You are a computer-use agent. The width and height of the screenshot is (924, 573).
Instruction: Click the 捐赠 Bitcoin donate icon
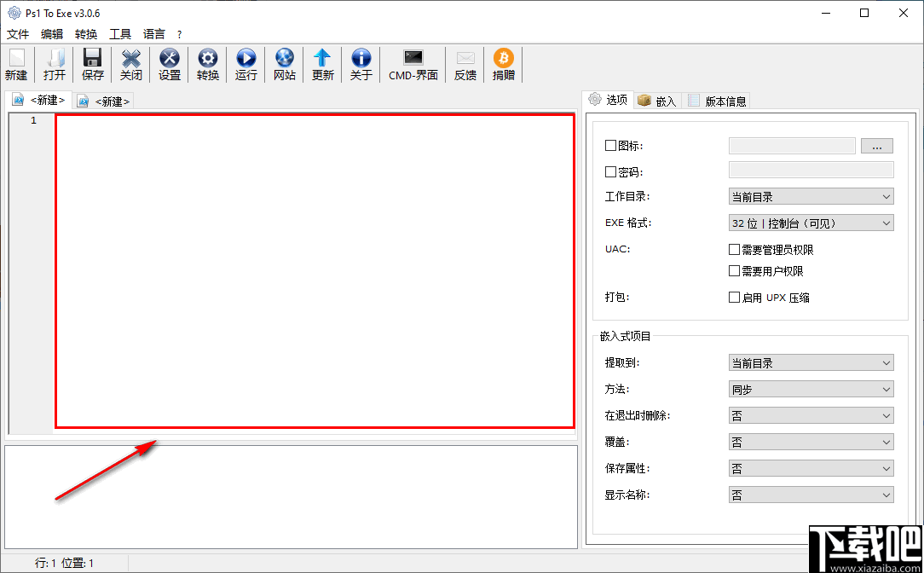(503, 64)
